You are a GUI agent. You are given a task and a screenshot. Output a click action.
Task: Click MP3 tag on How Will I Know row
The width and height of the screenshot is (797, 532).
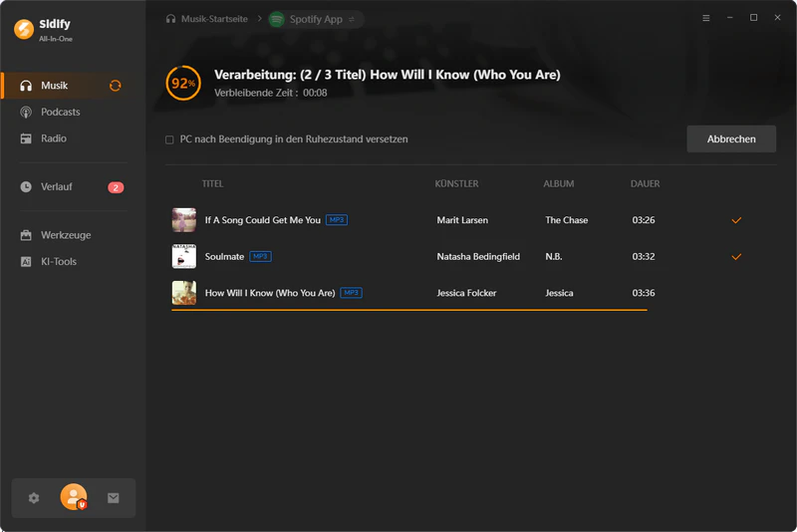point(351,293)
